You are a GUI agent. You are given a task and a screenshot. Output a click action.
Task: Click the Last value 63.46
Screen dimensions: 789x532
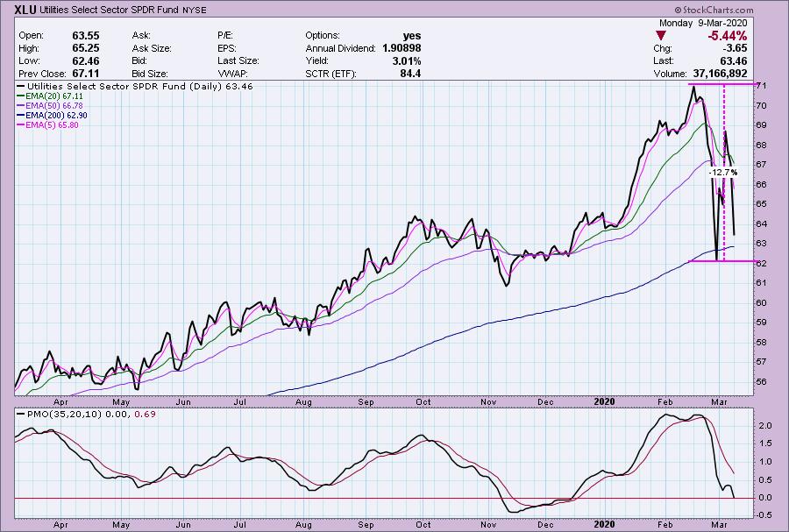[734, 60]
